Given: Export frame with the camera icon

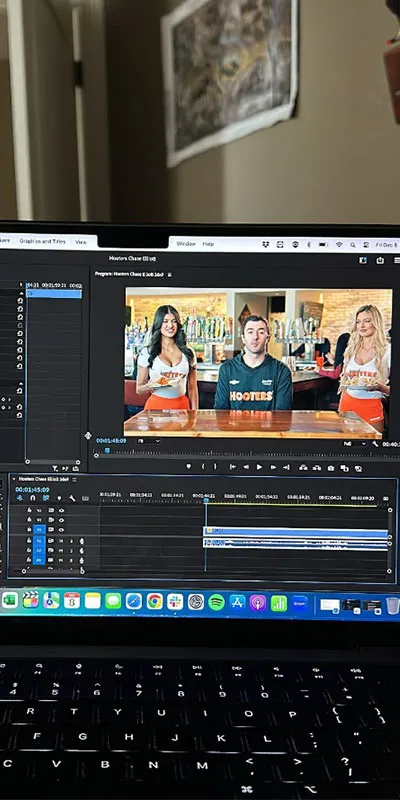Looking at the screenshot, I should tap(331, 468).
